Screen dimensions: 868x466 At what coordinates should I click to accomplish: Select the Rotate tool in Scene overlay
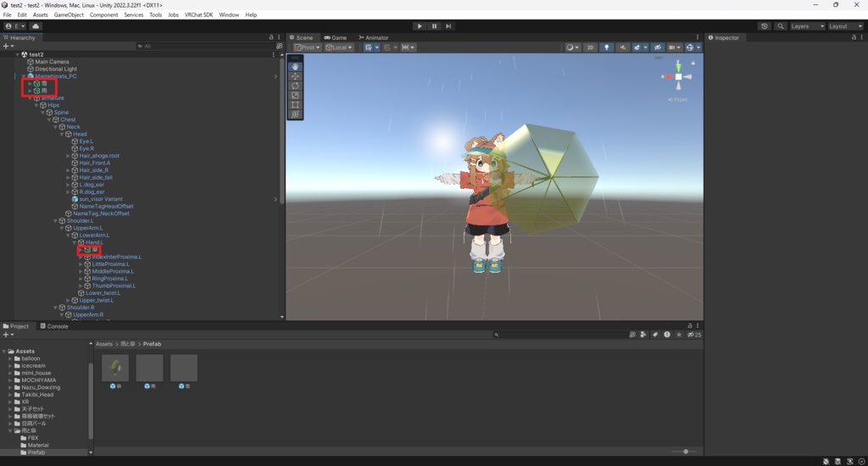click(294, 86)
